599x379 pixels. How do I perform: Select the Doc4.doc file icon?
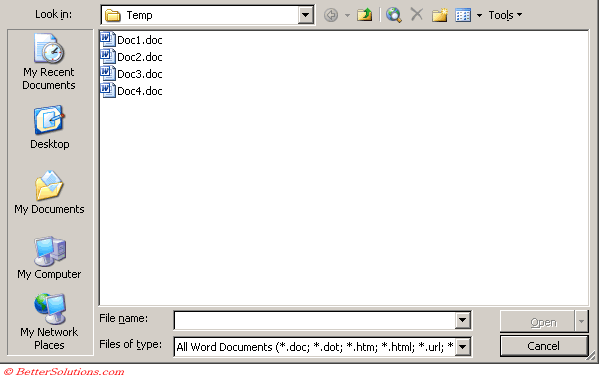[x=108, y=91]
